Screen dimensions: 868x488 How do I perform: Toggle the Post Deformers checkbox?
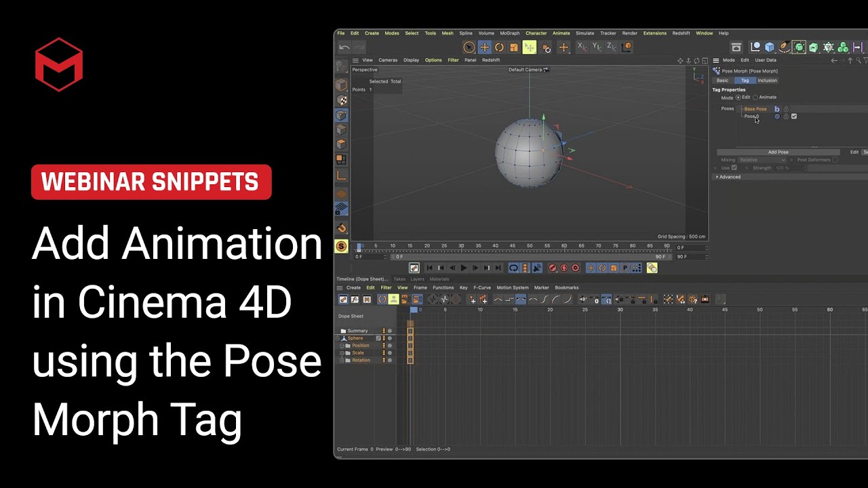point(835,160)
